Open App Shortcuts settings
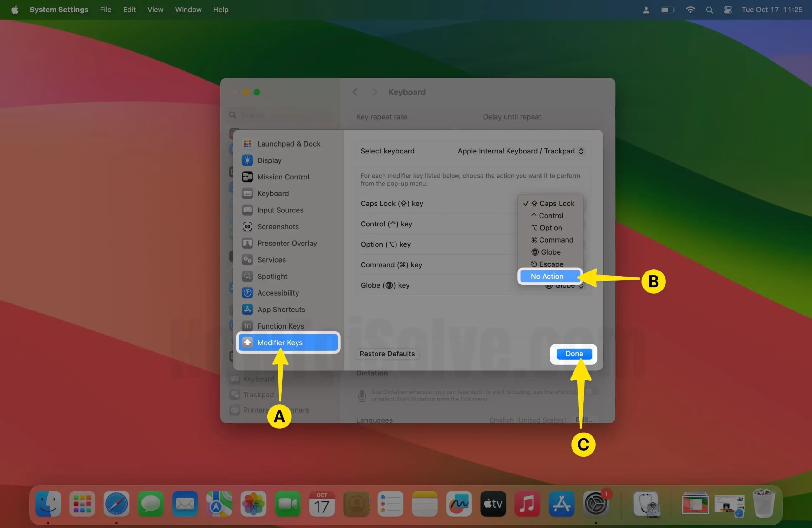The width and height of the screenshot is (812, 528). click(281, 310)
